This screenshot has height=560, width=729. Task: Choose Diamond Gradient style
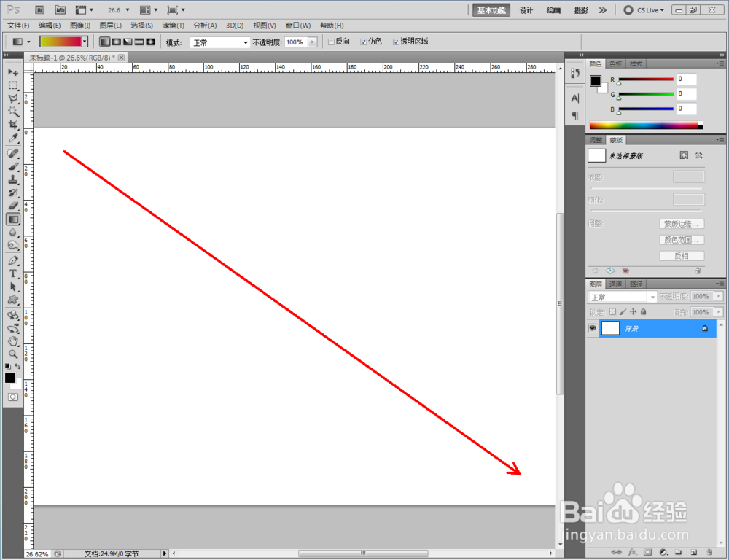pos(150,42)
